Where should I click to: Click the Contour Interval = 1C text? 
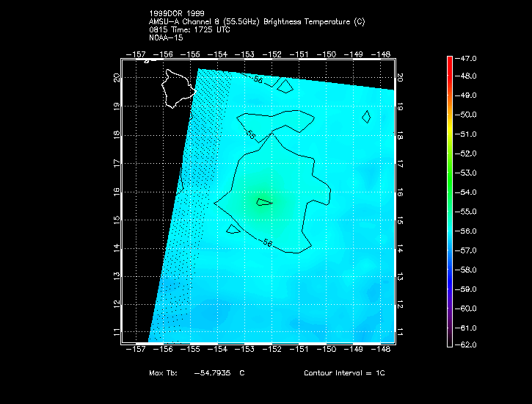click(x=344, y=373)
